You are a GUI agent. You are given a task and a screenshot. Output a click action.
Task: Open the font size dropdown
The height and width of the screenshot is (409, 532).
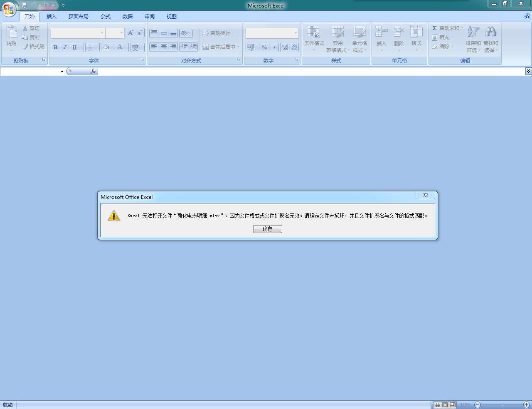(121, 33)
